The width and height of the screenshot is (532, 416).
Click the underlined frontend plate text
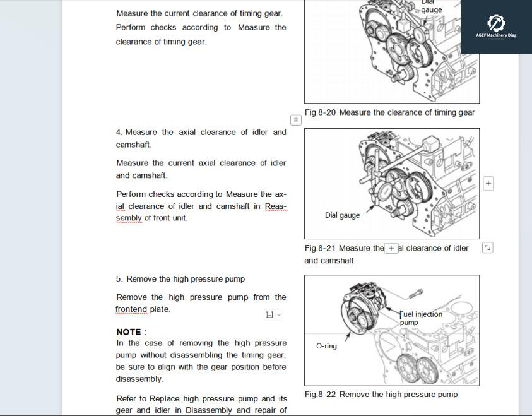point(131,309)
